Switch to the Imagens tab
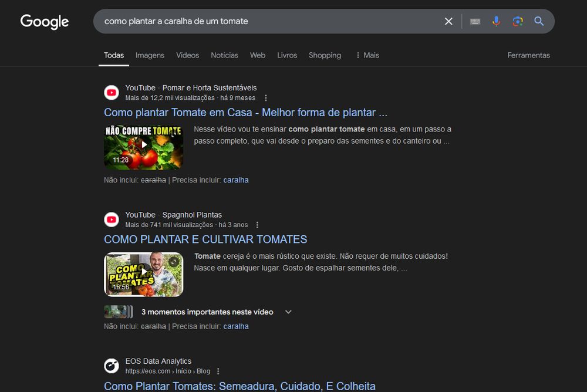This screenshot has height=392, width=587. (150, 55)
